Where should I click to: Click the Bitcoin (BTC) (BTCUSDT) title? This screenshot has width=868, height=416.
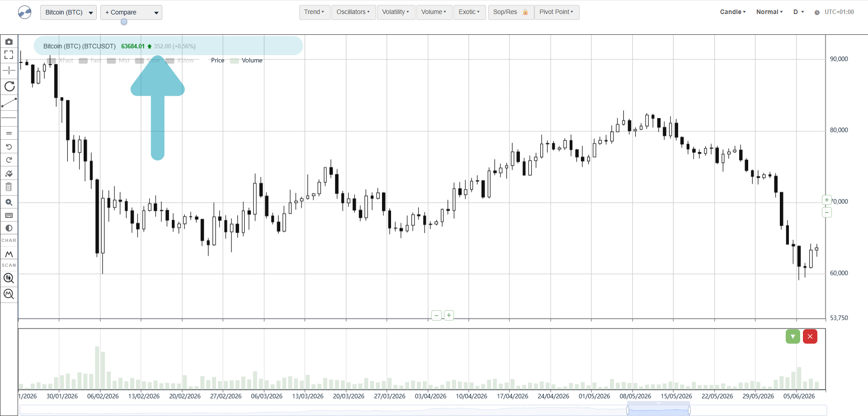point(80,46)
